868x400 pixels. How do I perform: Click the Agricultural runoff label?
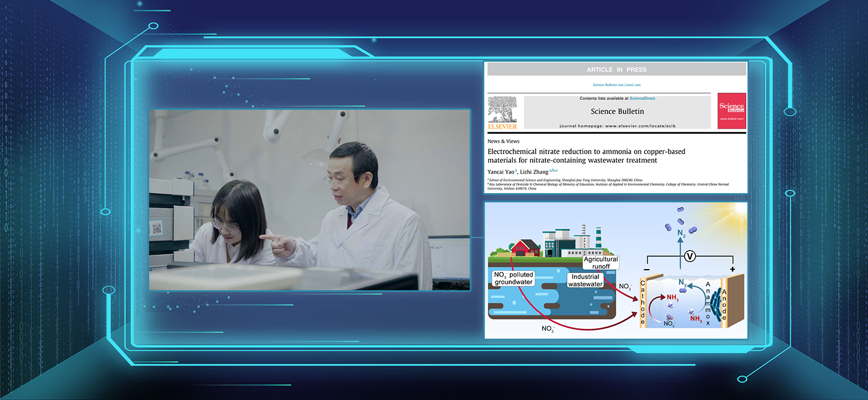(600, 263)
